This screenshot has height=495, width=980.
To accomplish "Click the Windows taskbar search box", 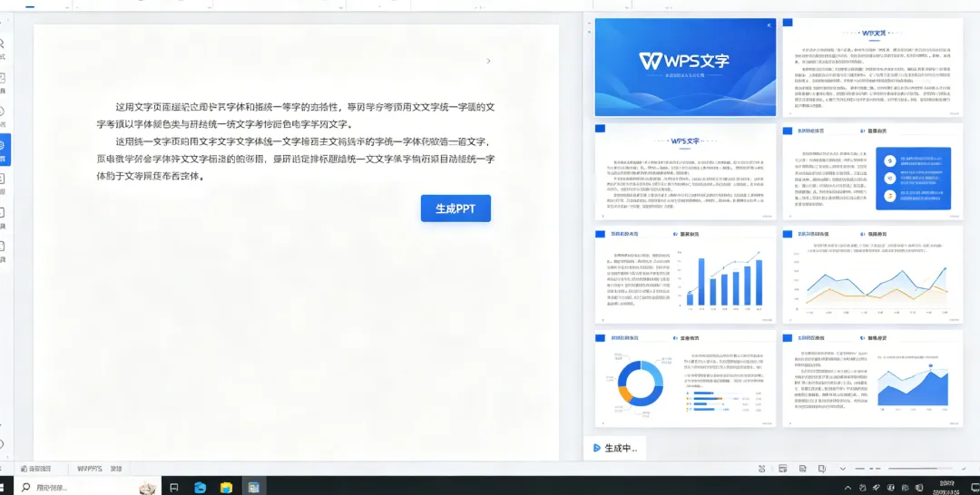I will click(87, 487).
